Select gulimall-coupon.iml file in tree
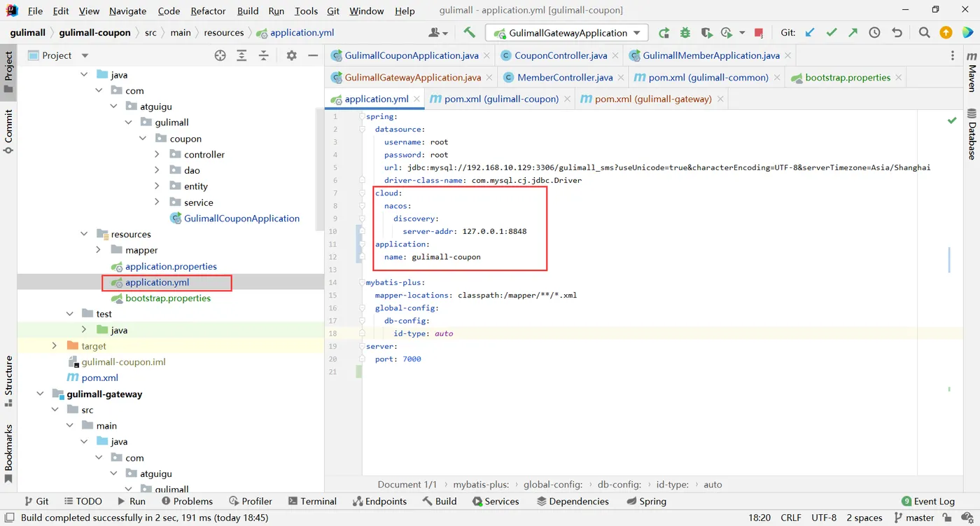The height and width of the screenshot is (526, 980). pyautogui.click(x=123, y=362)
